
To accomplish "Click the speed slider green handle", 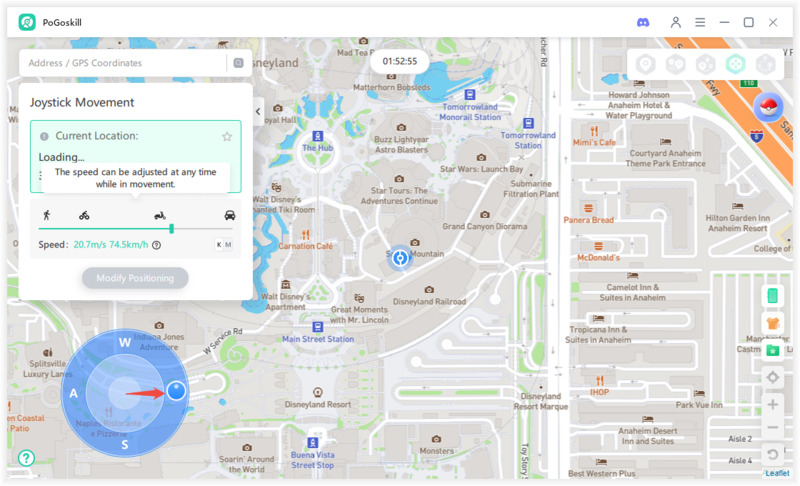I will [x=172, y=229].
